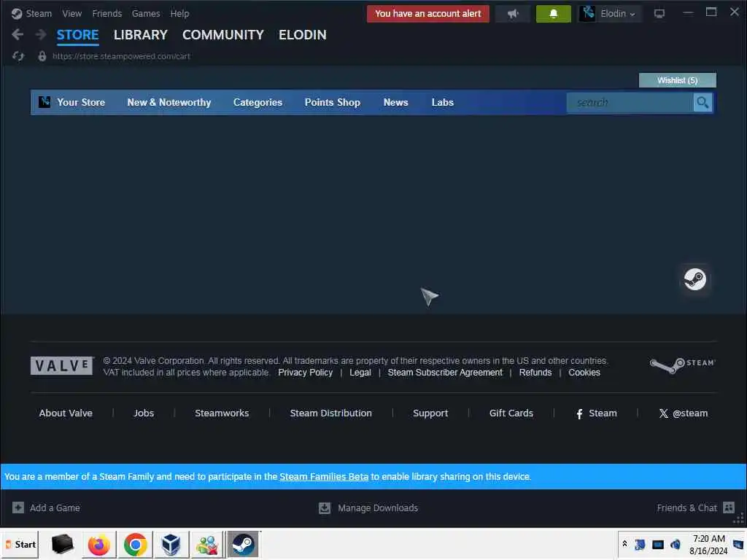Viewport: 747px width, 560px height.
Task: Launch Firefox from the taskbar
Action: point(98,544)
